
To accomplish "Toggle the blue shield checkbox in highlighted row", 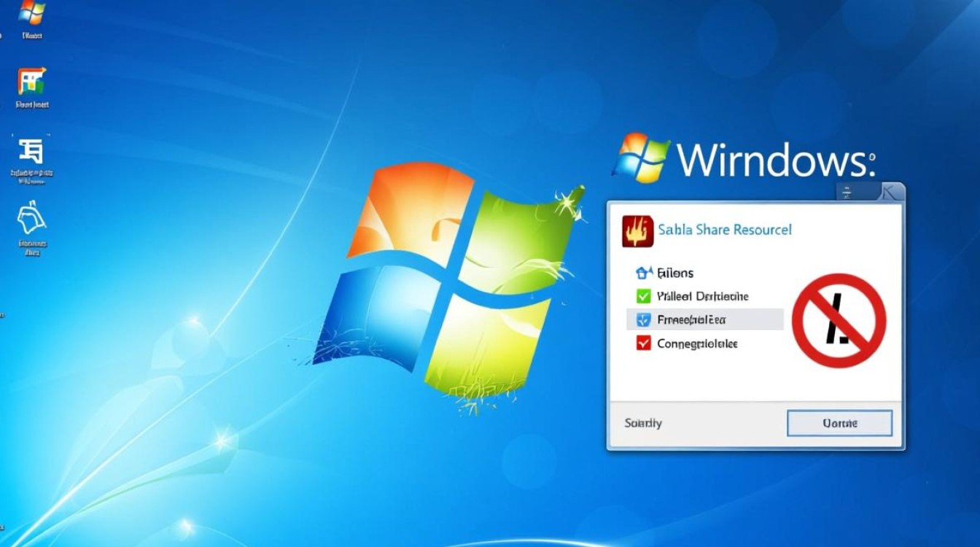I will coord(643,319).
